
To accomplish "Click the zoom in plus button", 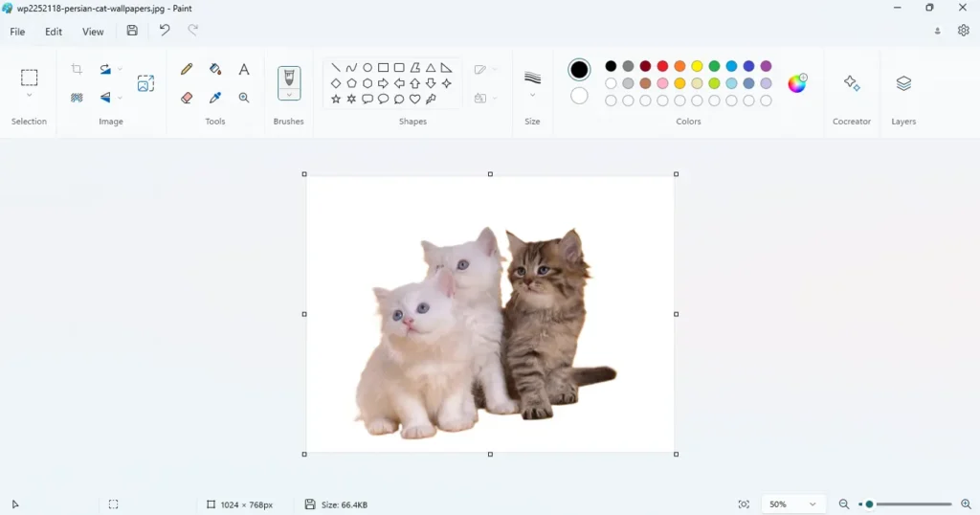I will [x=966, y=504].
